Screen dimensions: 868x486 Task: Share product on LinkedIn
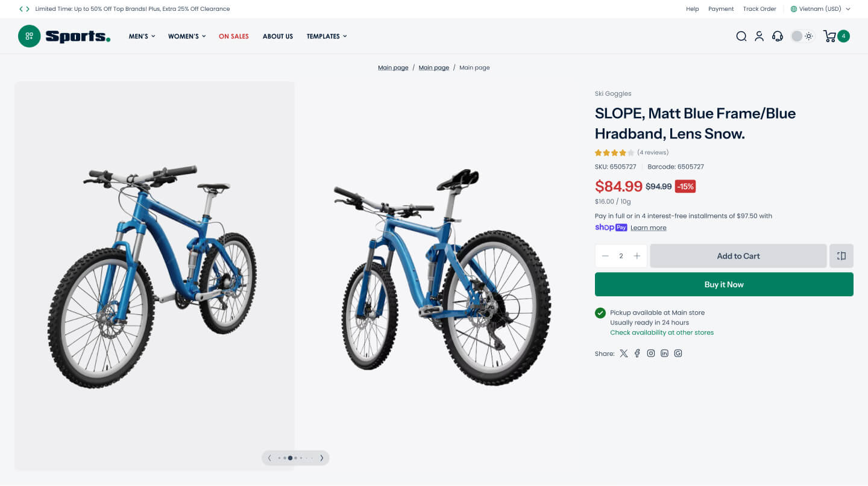click(664, 354)
